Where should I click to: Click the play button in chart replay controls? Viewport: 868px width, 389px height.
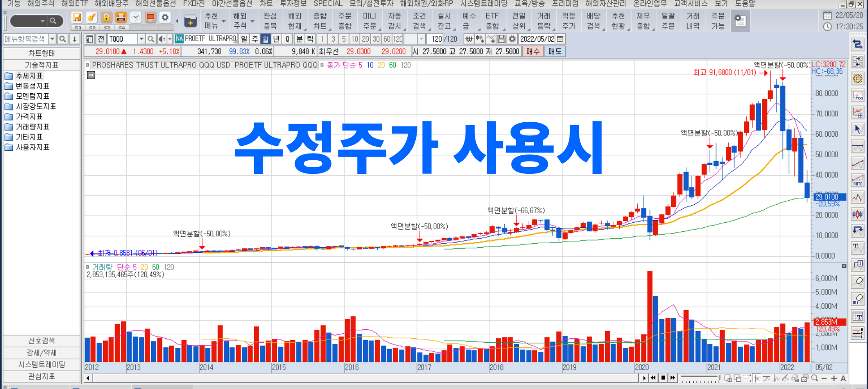tap(644, 378)
